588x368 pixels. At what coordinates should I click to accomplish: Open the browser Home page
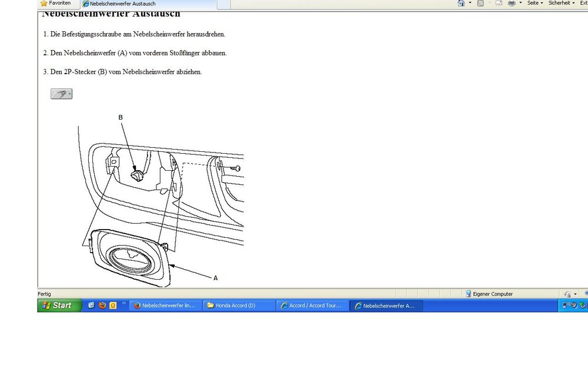coord(461,3)
